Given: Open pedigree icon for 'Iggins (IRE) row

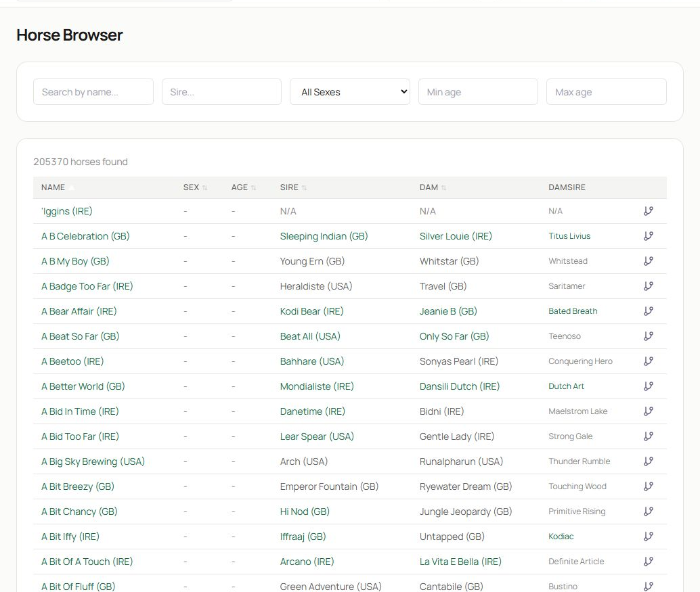Looking at the screenshot, I should point(649,211).
